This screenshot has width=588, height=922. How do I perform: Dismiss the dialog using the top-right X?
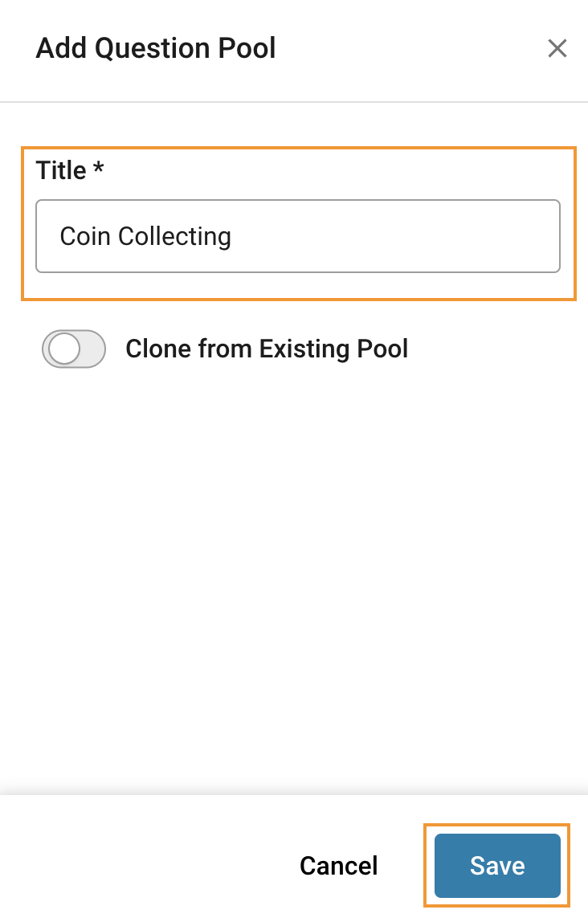coord(557,49)
